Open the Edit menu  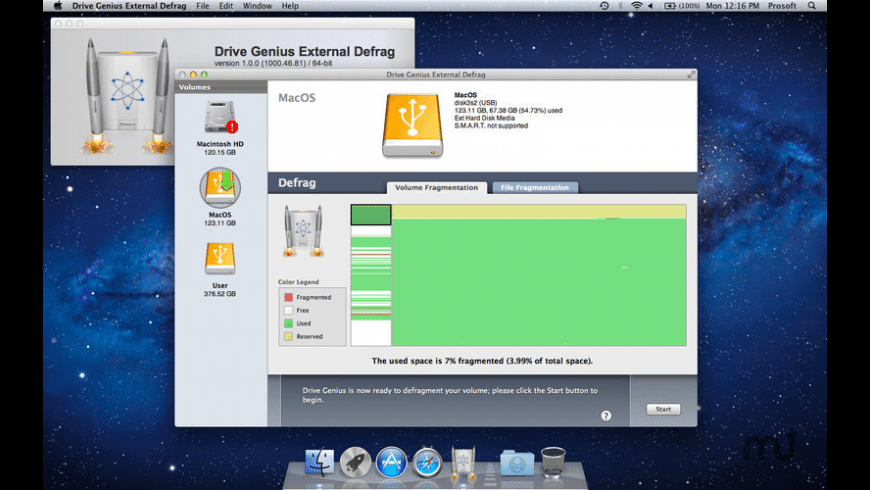[226, 6]
